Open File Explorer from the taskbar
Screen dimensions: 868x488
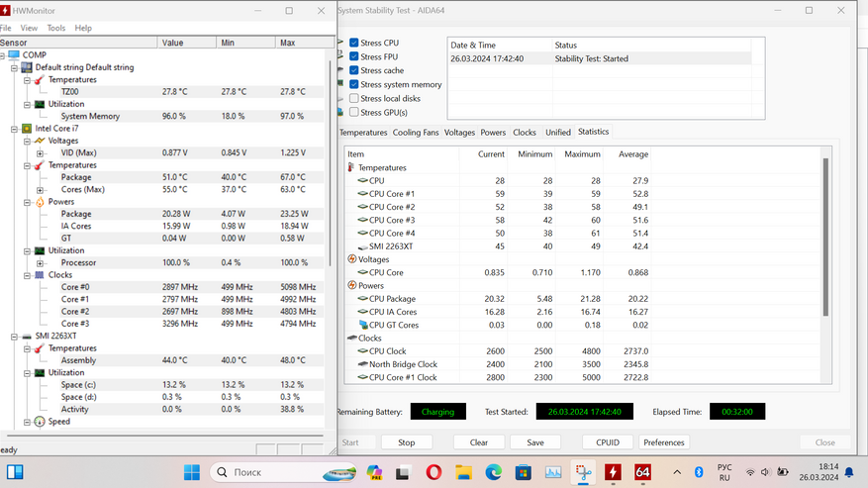462,472
